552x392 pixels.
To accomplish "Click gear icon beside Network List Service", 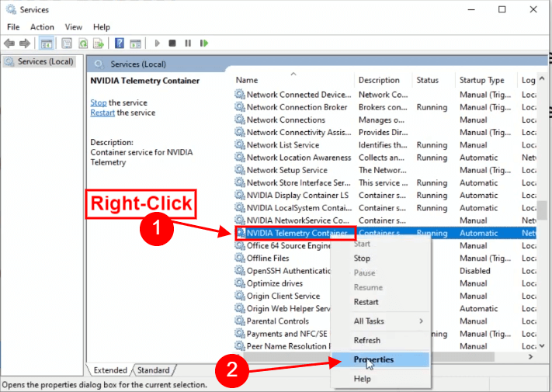I will click(240, 145).
